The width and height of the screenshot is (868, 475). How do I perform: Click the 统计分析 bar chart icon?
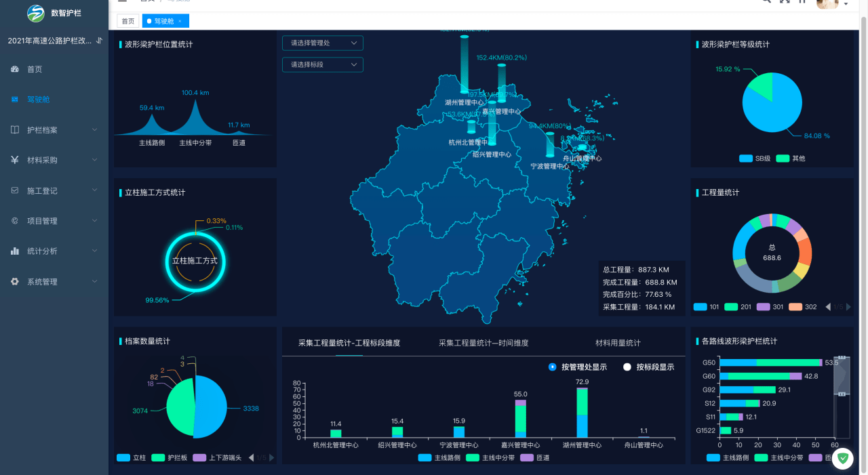tap(15, 251)
